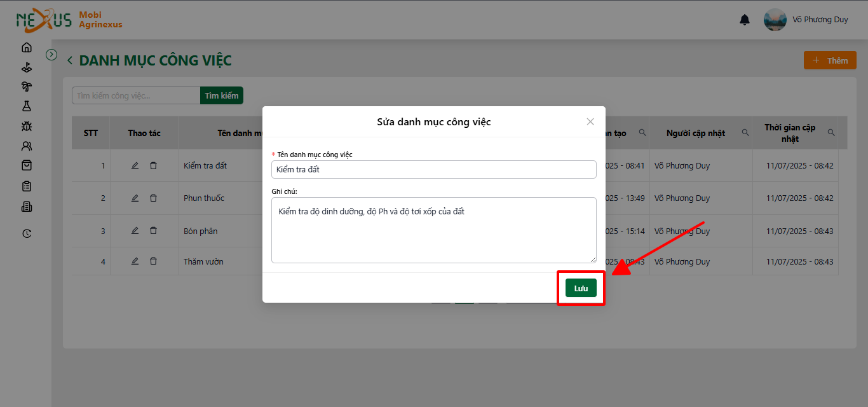
Task: Open the palm tree sidebar icon
Action: pos(26,86)
